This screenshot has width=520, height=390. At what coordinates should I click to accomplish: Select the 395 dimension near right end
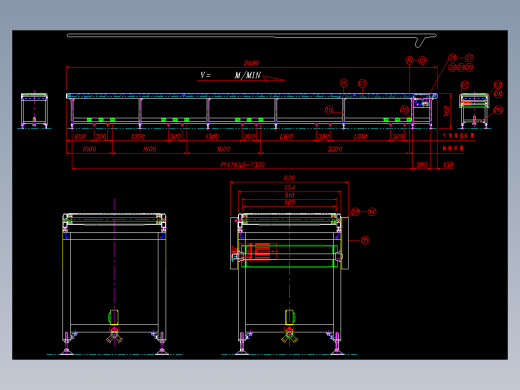click(422, 164)
